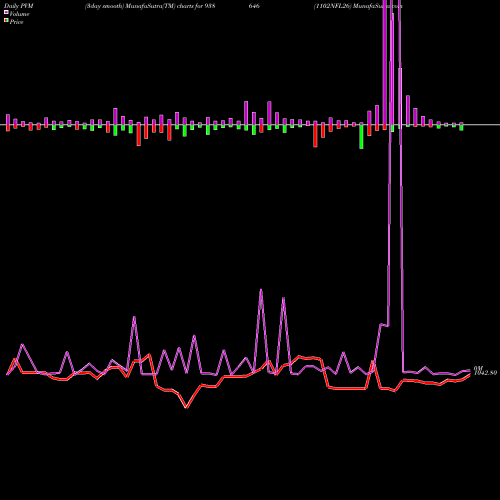Click the 646 number in the header
This screenshot has width=500, height=500.
click(254, 6)
